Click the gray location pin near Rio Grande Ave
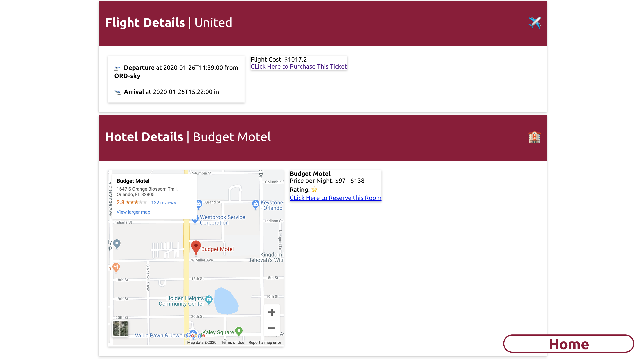 pos(117,243)
